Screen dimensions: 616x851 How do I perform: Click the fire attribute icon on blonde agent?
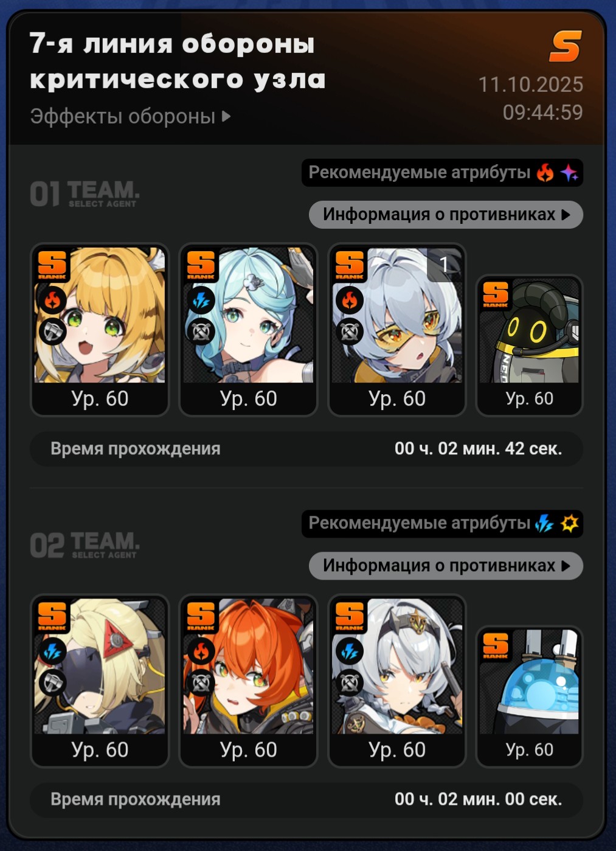[52, 299]
